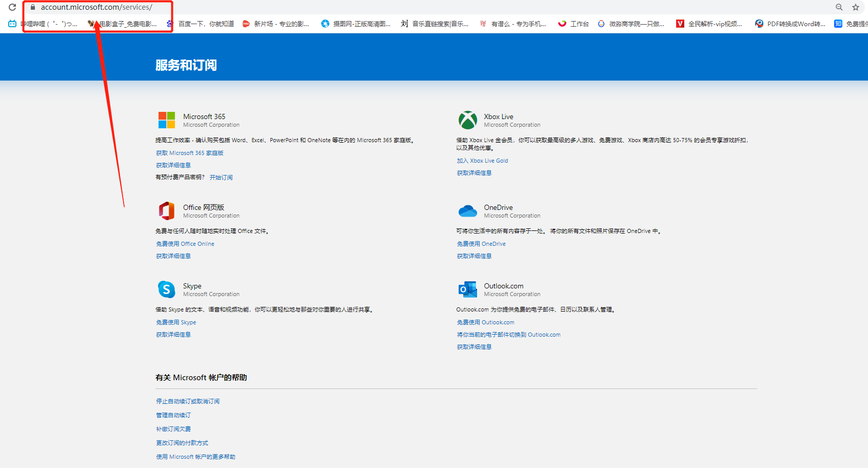Viewport: 868px width, 468px height.
Task: Click the 可将你生活中的所有内容存于一处 description
Action: (560, 231)
